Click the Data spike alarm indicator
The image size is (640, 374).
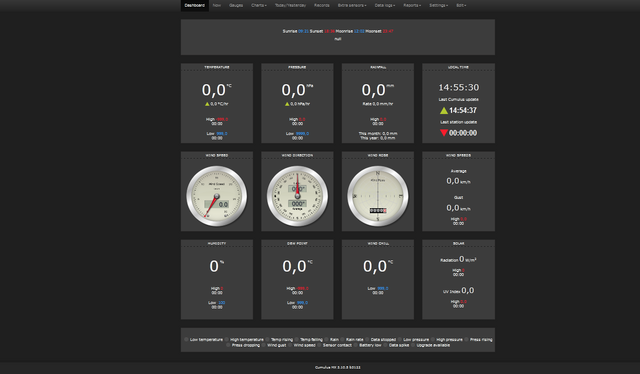coord(385,345)
